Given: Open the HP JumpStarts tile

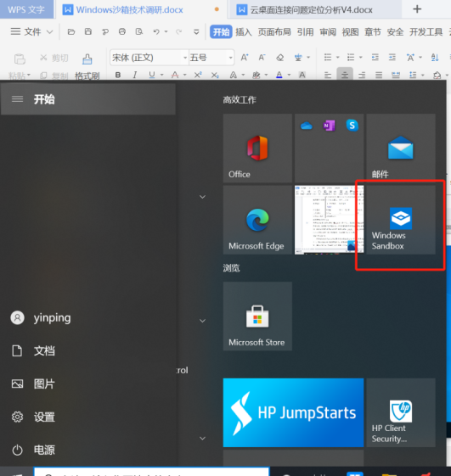Looking at the screenshot, I should (293, 412).
